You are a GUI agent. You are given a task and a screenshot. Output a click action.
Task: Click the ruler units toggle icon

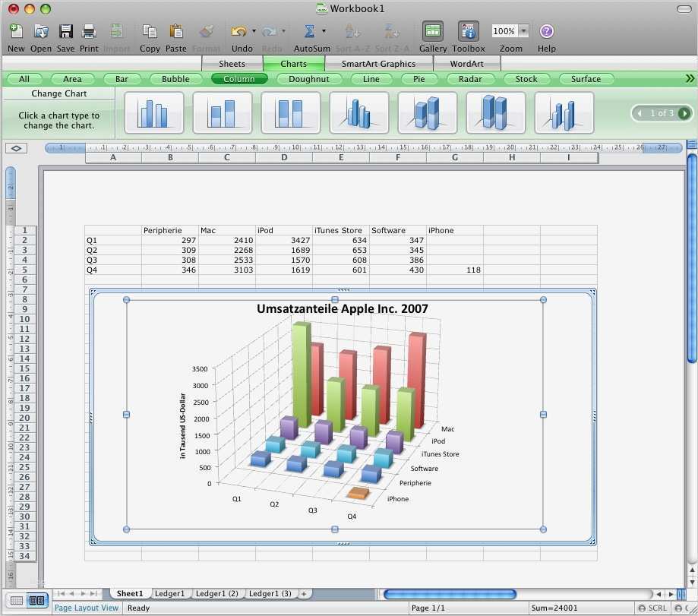17,149
